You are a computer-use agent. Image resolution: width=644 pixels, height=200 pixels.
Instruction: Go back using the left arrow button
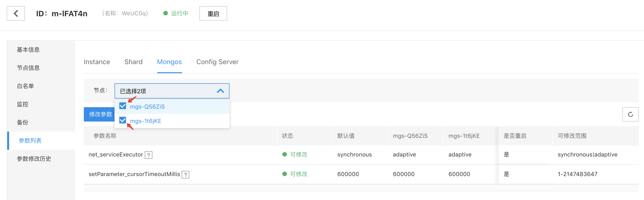pos(16,13)
